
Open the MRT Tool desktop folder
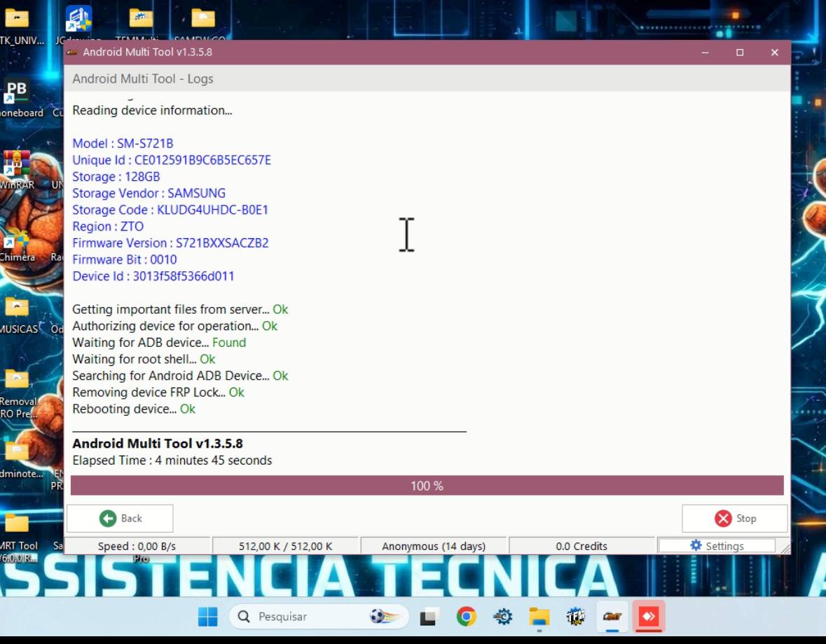[18, 537]
